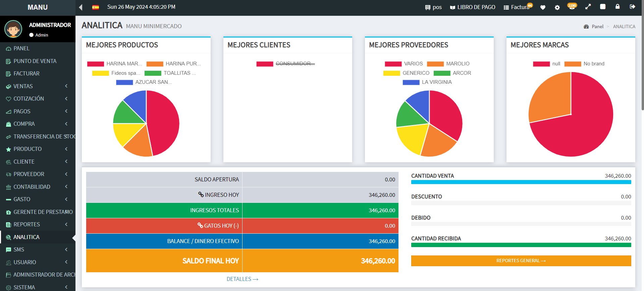Click the REPORTES GENERAL button
This screenshot has width=644, height=291.
click(x=521, y=261)
